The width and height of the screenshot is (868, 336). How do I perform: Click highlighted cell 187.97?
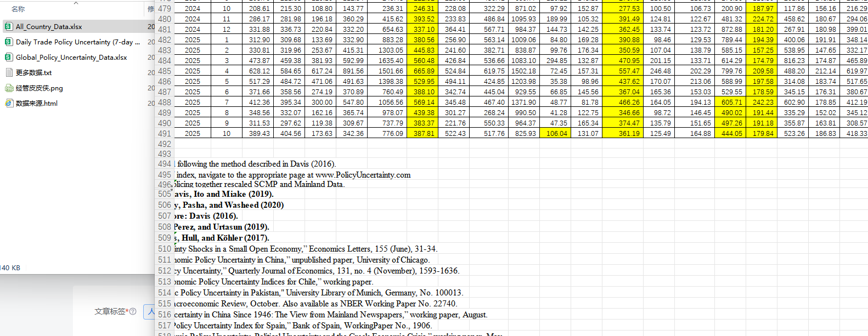pos(762,9)
